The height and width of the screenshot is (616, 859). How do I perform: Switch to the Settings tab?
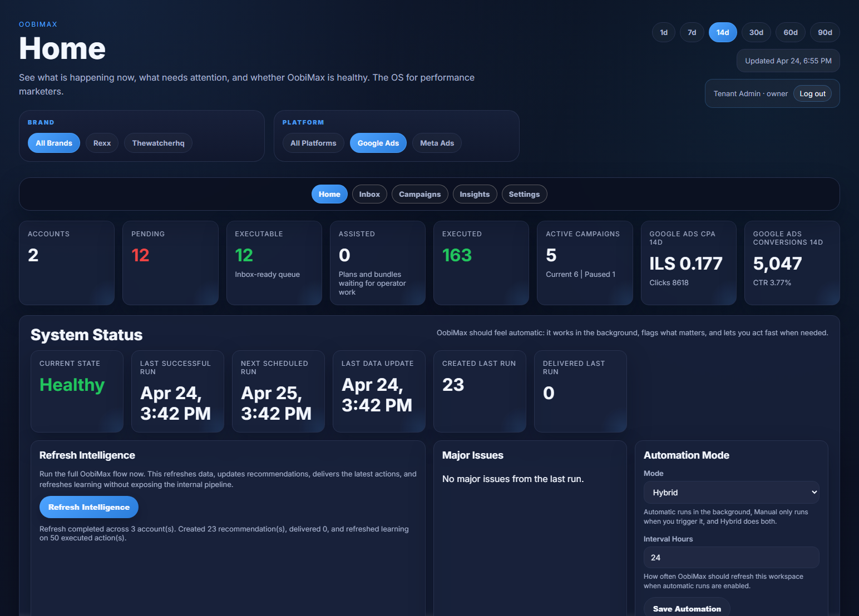tap(524, 194)
